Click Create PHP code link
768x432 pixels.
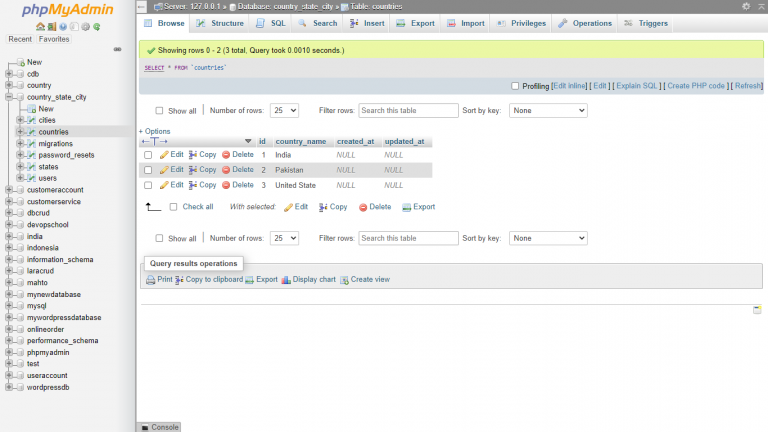click(x=696, y=86)
